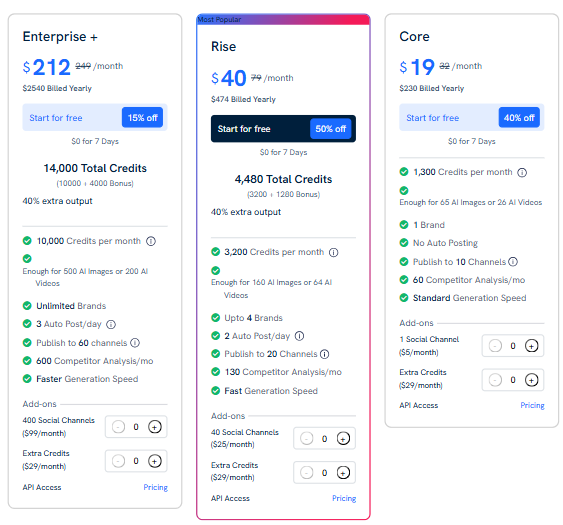Click the $40 price
Viewport: 563px width, 525px height.
pos(229,78)
